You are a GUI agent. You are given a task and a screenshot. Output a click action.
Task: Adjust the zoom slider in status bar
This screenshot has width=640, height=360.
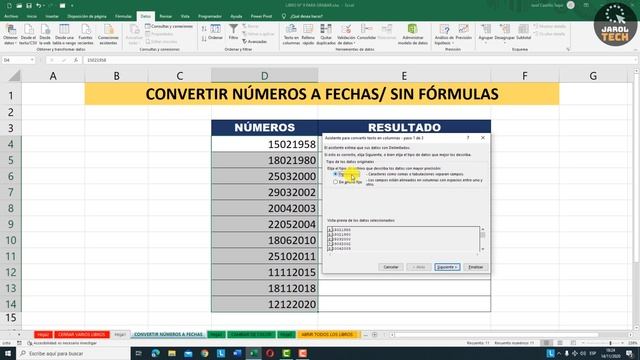(x=610, y=343)
